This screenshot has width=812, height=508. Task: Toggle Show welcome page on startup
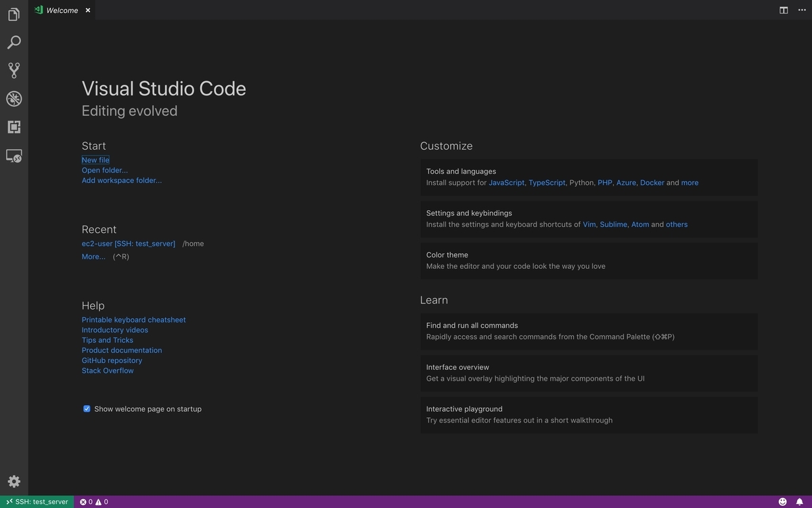click(x=87, y=408)
